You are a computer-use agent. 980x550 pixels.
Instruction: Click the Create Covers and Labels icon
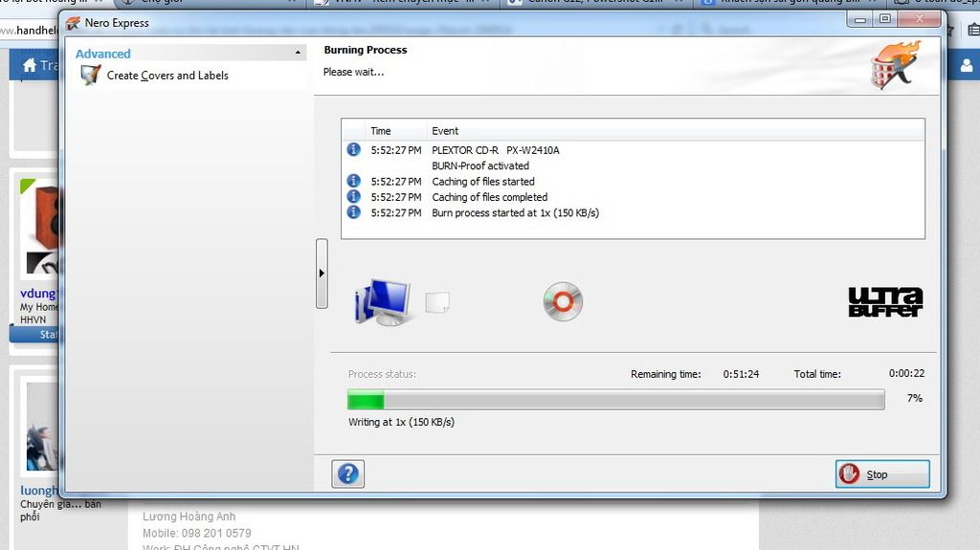tap(90, 76)
